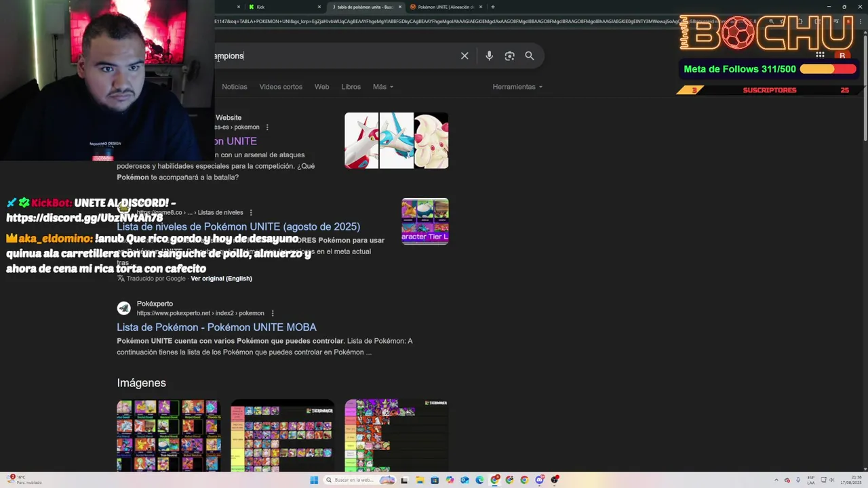Open the Character Tier List thumbnail

[425, 221]
